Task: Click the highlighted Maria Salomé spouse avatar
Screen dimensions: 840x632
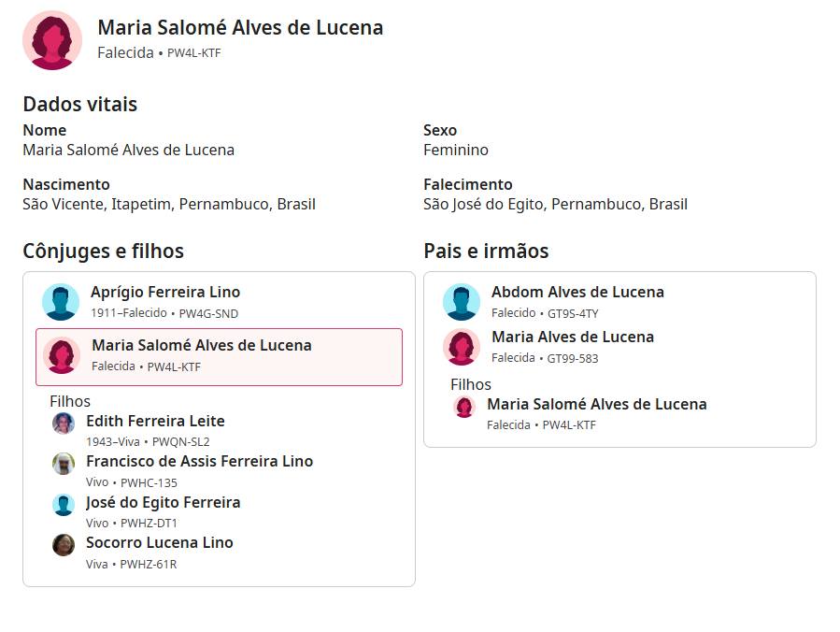Action: 62,355
